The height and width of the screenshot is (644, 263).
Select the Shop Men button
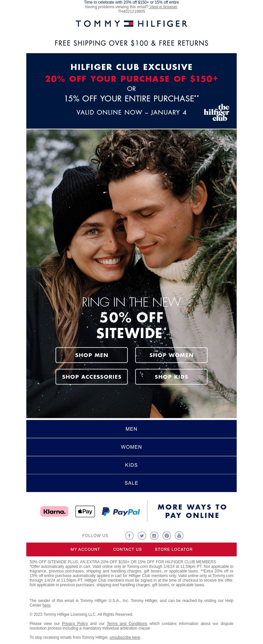tap(92, 355)
